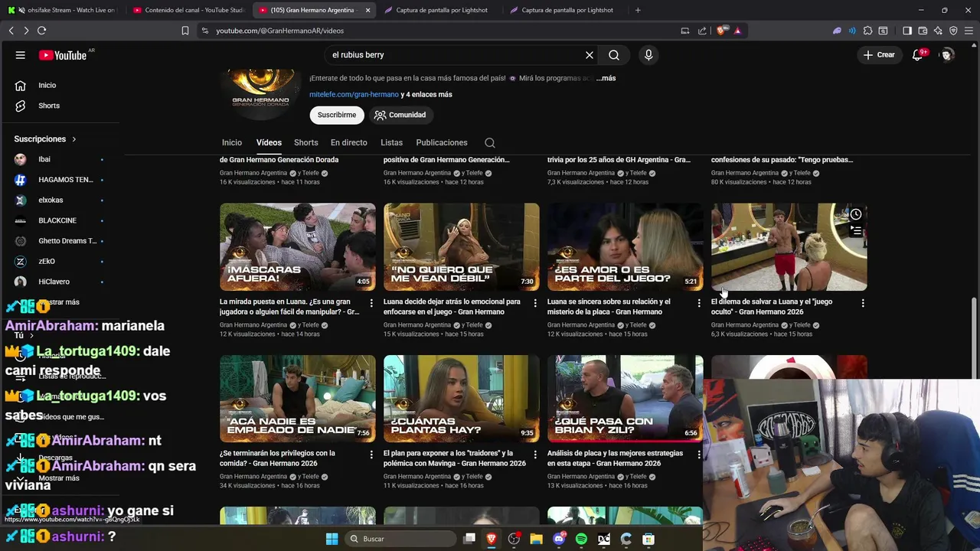Viewport: 980px width, 551px height.
Task: Open a new browser tab with plus button
Action: (638, 10)
